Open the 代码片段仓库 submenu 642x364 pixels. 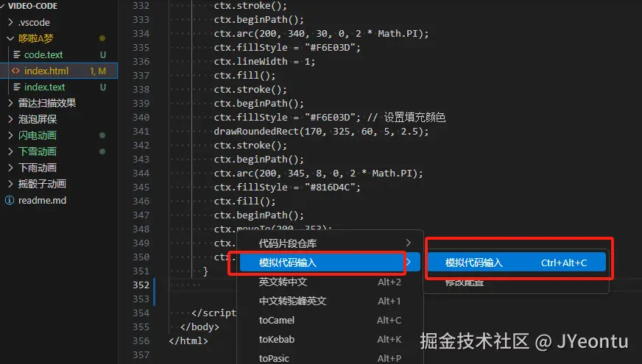(x=330, y=243)
